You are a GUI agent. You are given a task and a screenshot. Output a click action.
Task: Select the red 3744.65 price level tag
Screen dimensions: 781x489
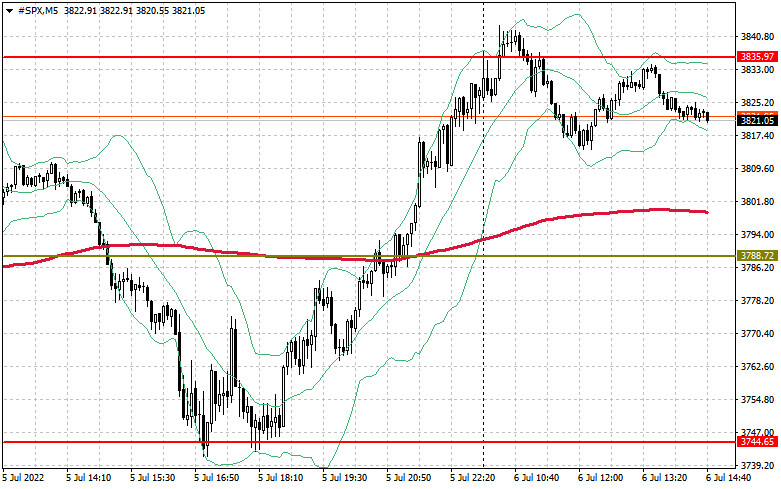pyautogui.click(x=757, y=442)
